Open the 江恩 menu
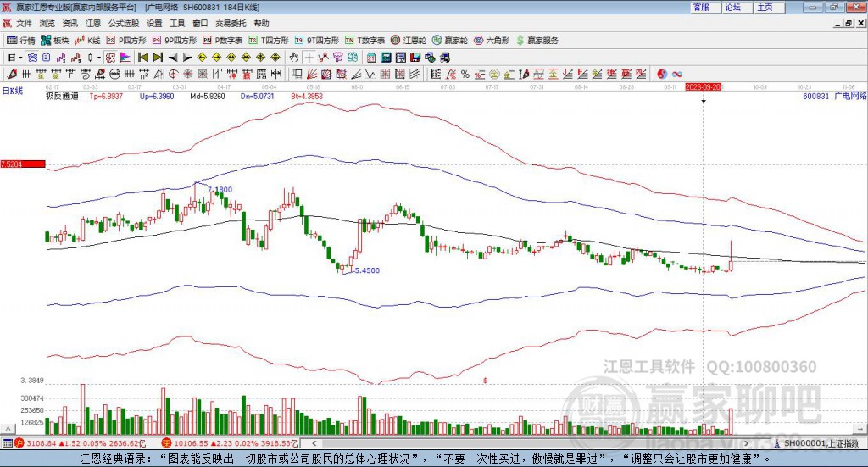Screen dimensions: 868x467 pos(93,23)
